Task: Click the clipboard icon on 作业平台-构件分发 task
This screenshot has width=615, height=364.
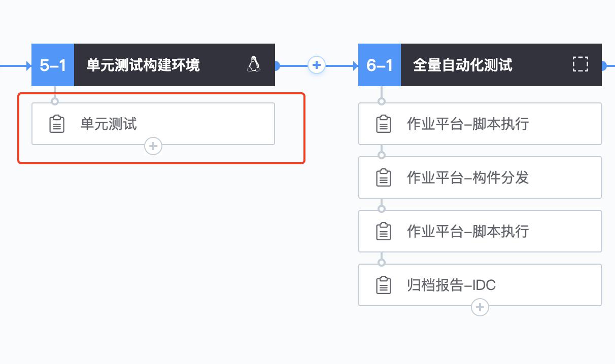Action: click(384, 177)
